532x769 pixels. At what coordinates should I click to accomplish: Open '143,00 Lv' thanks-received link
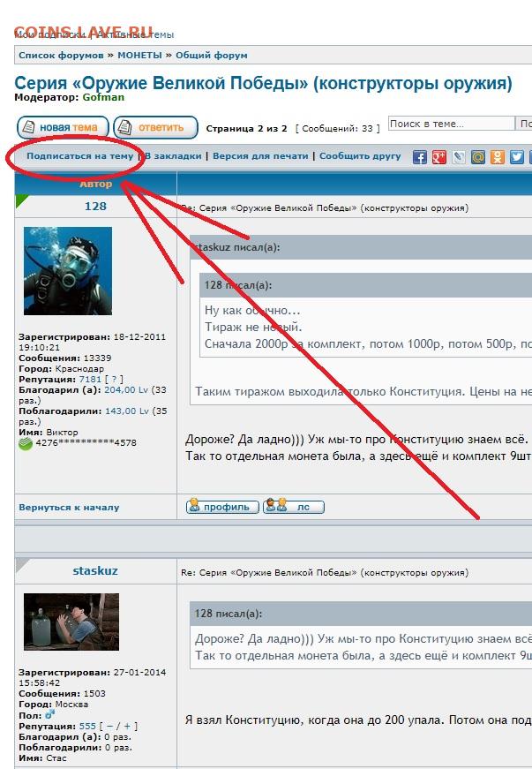point(126,411)
